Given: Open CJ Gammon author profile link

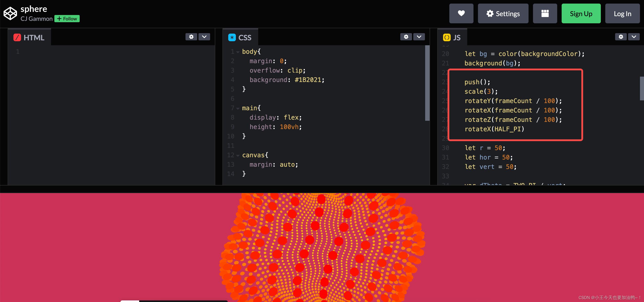Looking at the screenshot, I should (x=36, y=19).
